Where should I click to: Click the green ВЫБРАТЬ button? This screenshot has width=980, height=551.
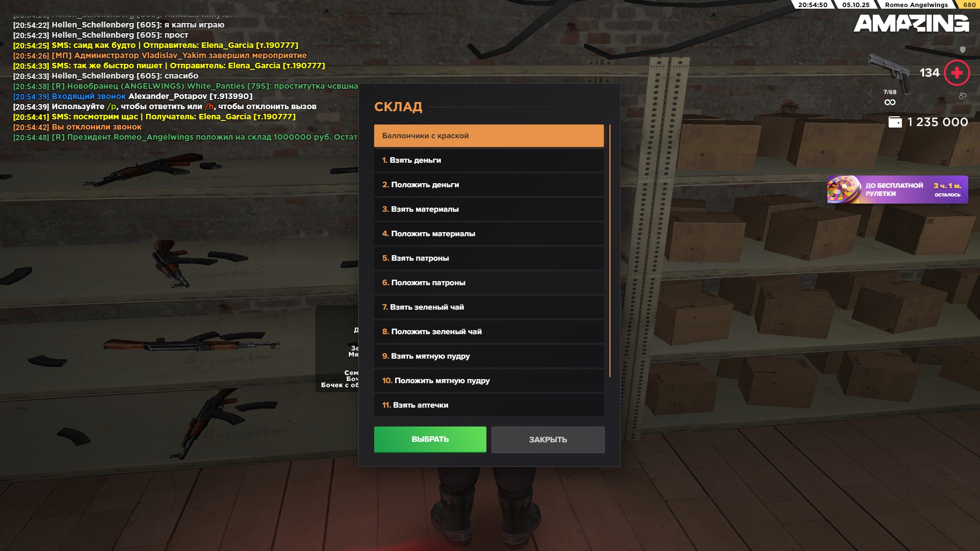point(430,439)
